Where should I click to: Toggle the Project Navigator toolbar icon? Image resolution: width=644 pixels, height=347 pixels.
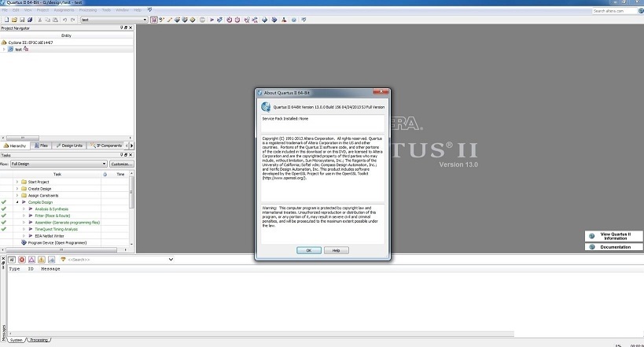click(154, 20)
